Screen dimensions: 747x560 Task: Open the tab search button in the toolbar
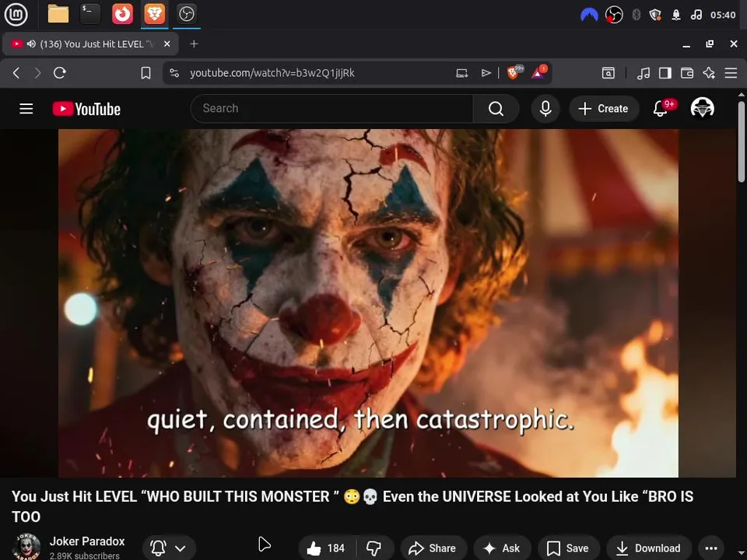pyautogui.click(x=608, y=73)
